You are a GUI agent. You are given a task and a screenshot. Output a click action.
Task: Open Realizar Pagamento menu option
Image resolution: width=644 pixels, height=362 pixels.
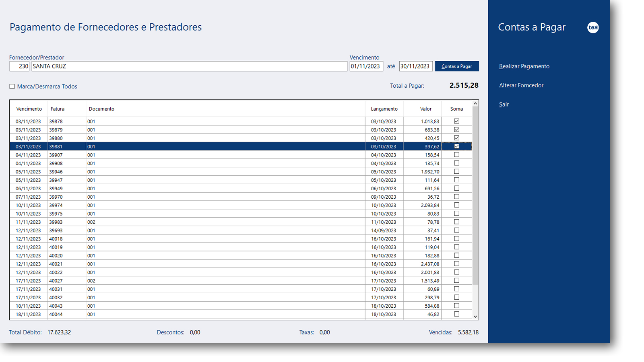[524, 66]
